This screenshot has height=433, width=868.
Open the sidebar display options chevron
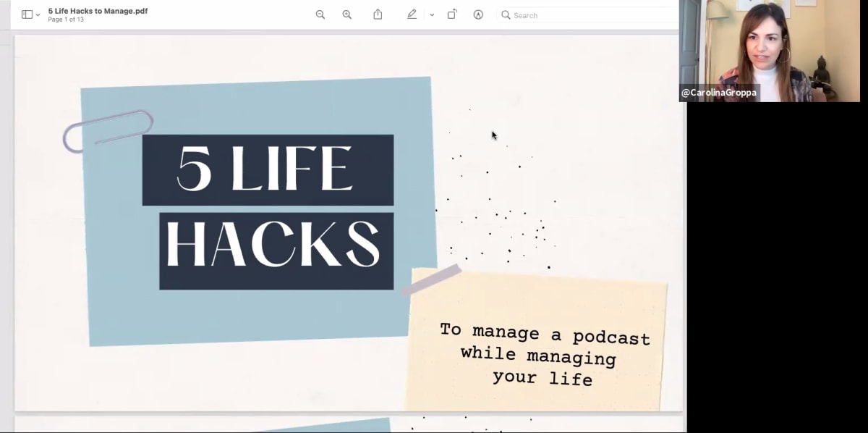click(38, 14)
